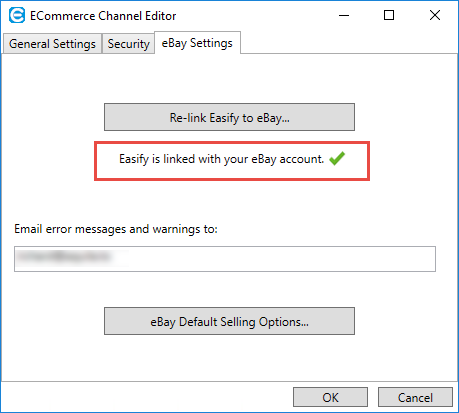Click Re-link Easify to eBay button

229,117
